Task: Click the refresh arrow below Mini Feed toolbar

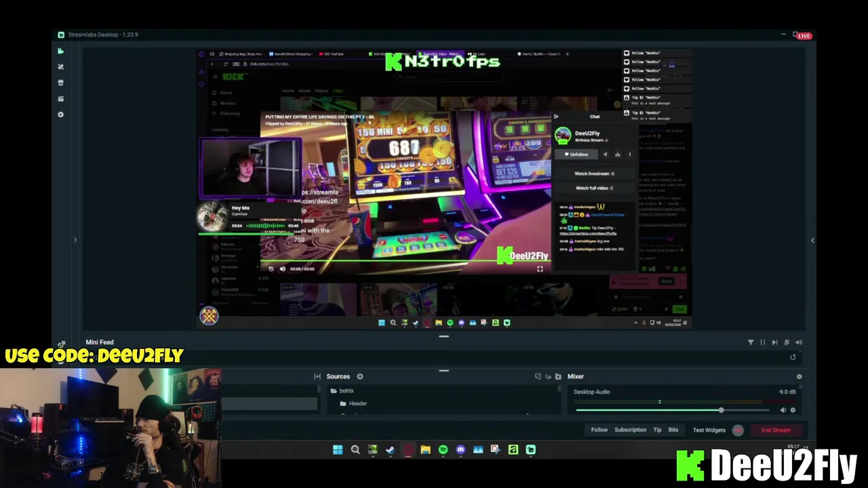Action: [x=793, y=357]
